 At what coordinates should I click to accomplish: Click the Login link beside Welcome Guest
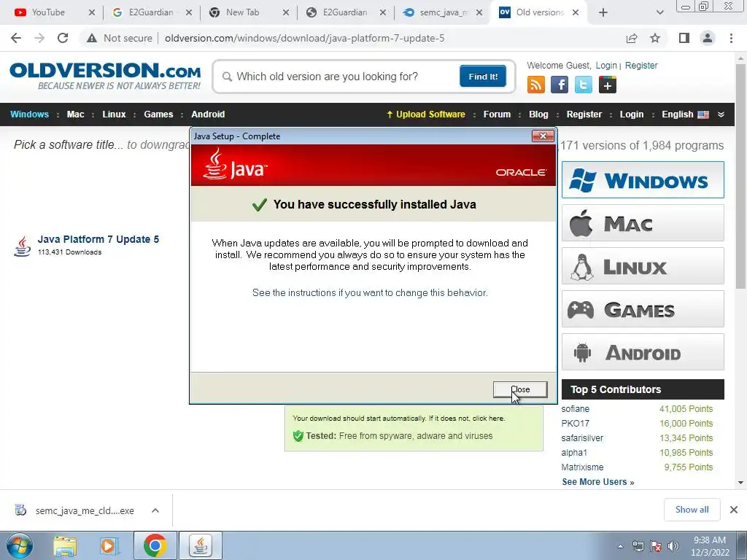pyautogui.click(x=606, y=66)
